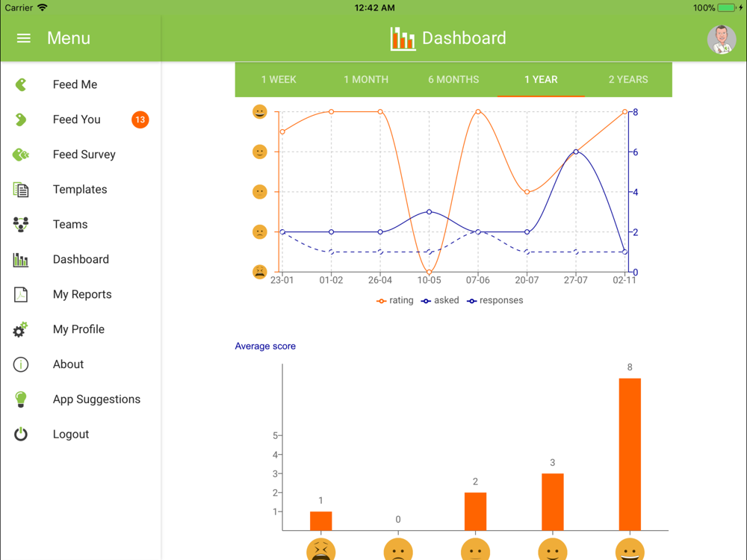
Task: Click the bar labeled 2
Action: pyautogui.click(x=475, y=511)
